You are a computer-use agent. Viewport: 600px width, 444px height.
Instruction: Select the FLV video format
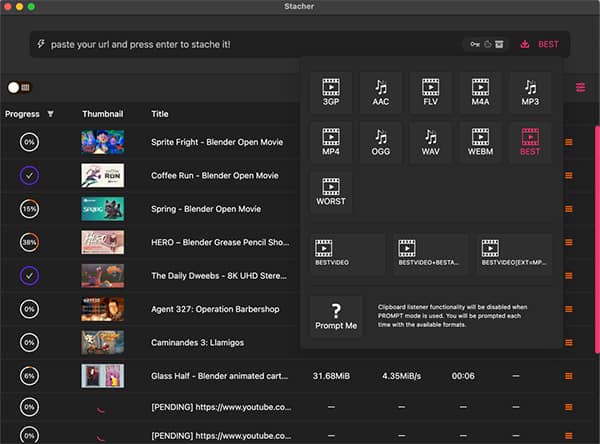click(x=431, y=92)
